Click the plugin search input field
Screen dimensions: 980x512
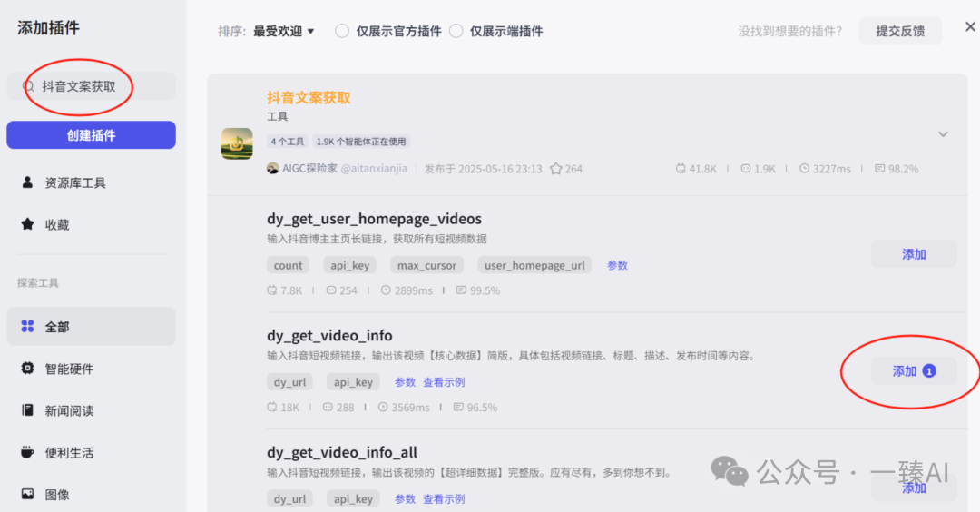92,86
